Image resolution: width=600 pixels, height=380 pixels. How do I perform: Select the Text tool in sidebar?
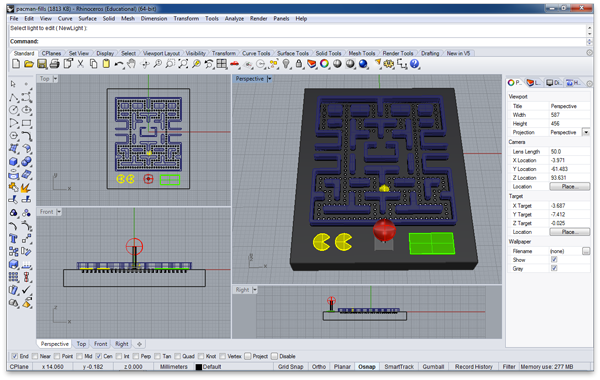click(13, 239)
